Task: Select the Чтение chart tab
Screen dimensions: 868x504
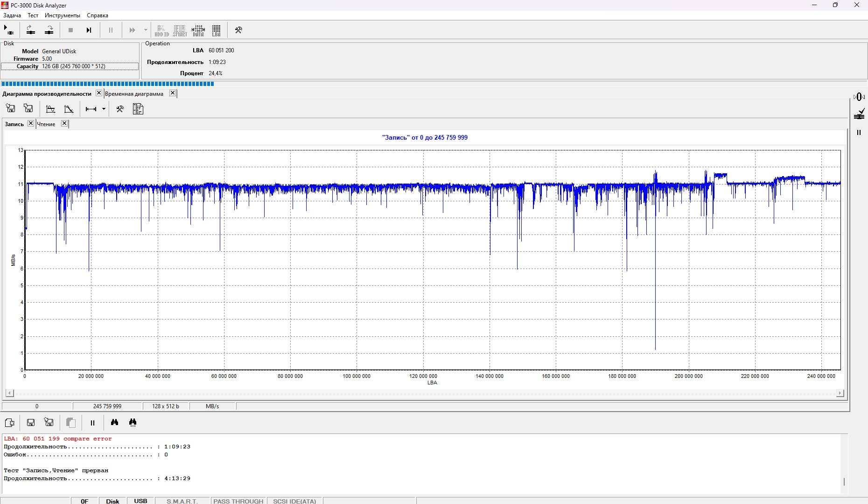Action: click(46, 124)
